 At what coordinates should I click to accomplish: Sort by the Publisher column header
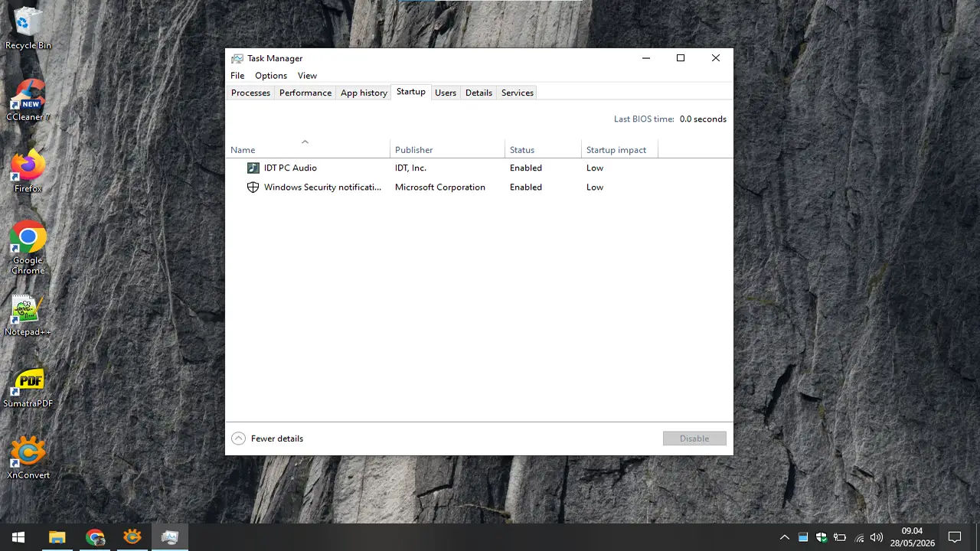[447, 149]
